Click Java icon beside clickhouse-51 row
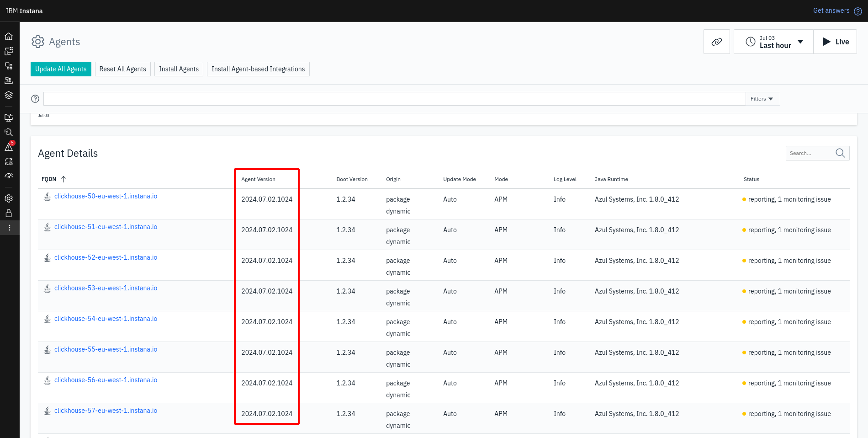Image resolution: width=868 pixels, height=438 pixels. [x=47, y=227]
